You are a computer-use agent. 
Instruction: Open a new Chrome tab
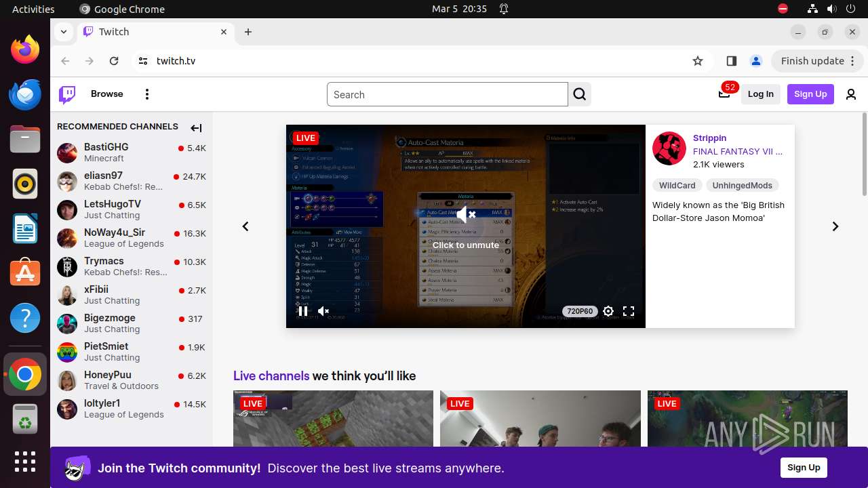click(248, 32)
